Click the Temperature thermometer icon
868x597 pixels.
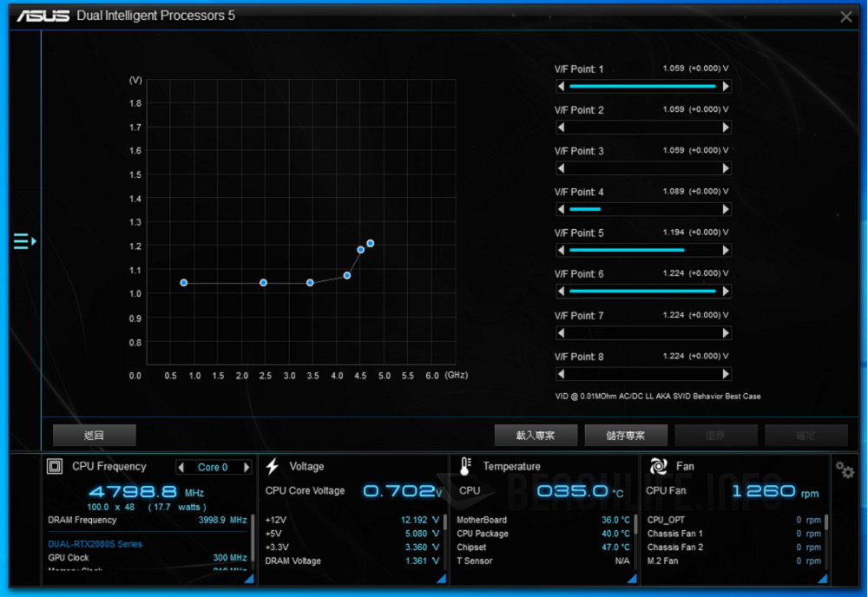coord(466,466)
